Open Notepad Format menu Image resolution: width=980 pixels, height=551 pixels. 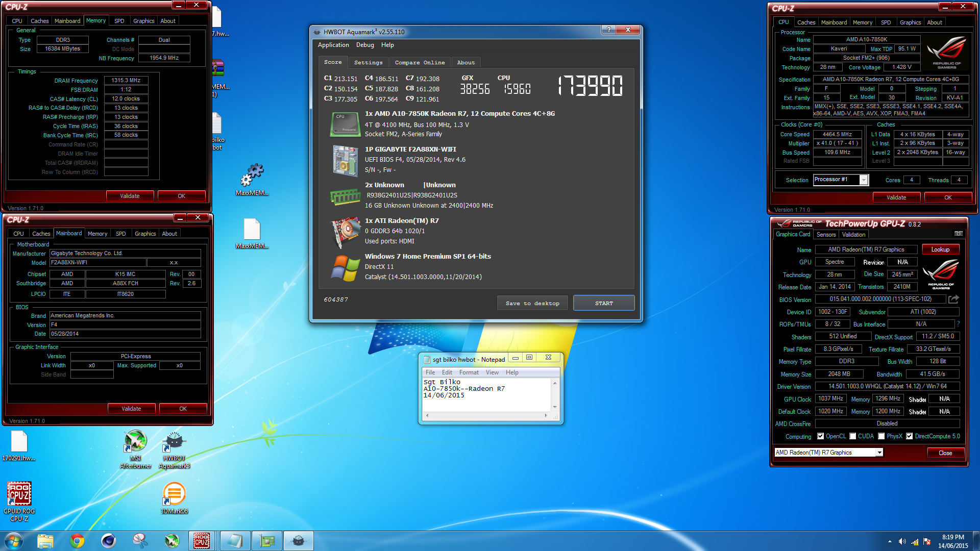point(469,372)
